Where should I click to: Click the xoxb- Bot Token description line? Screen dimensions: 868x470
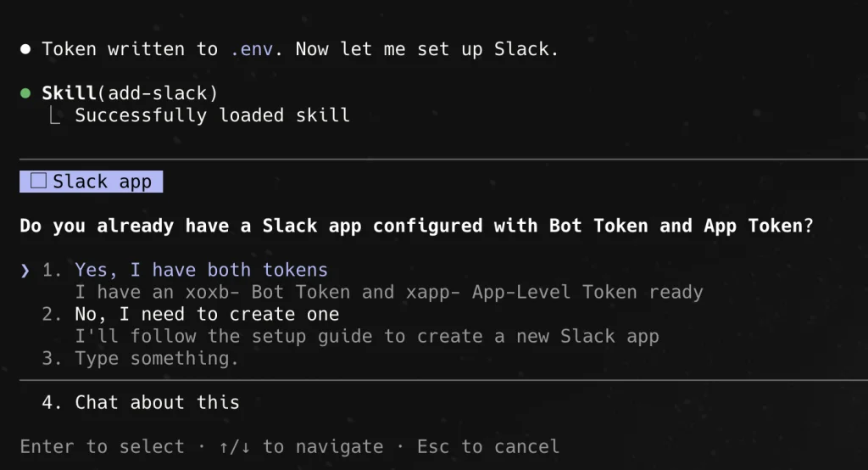click(389, 293)
